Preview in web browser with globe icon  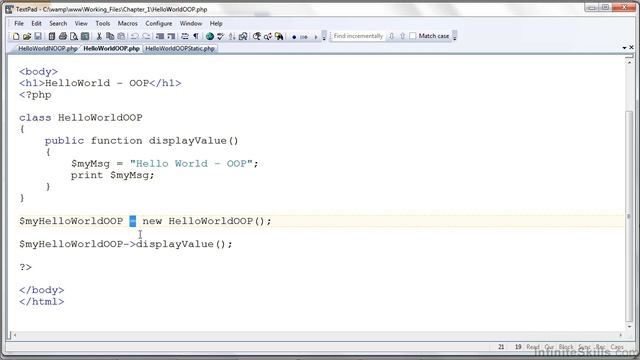point(210,36)
